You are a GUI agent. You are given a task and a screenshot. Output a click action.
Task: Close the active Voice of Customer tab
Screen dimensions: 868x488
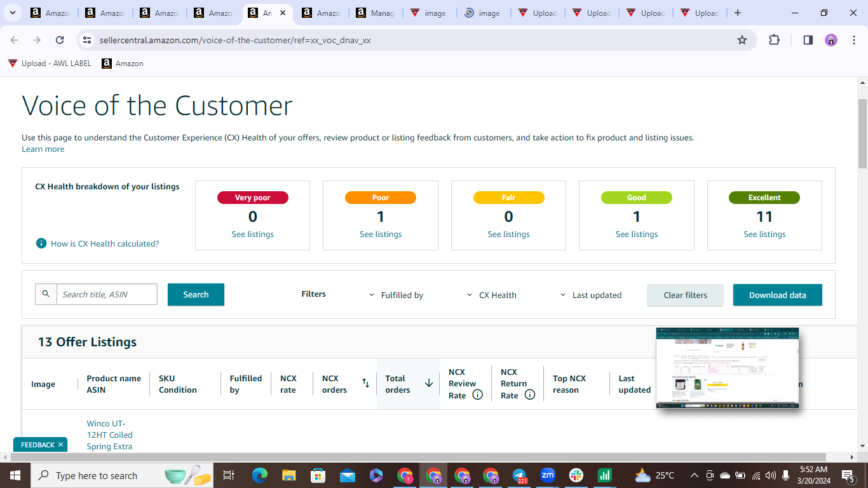pos(283,13)
